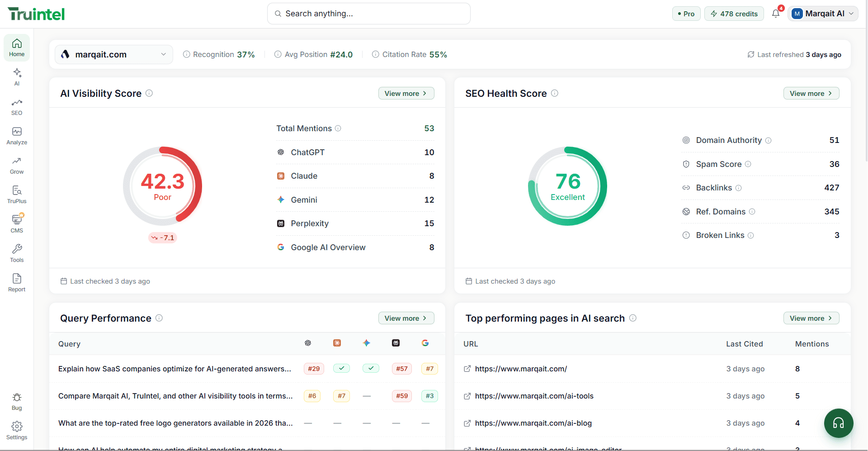The height and width of the screenshot is (451, 868).
Task: Open the Grow sidebar section
Action: (x=17, y=166)
